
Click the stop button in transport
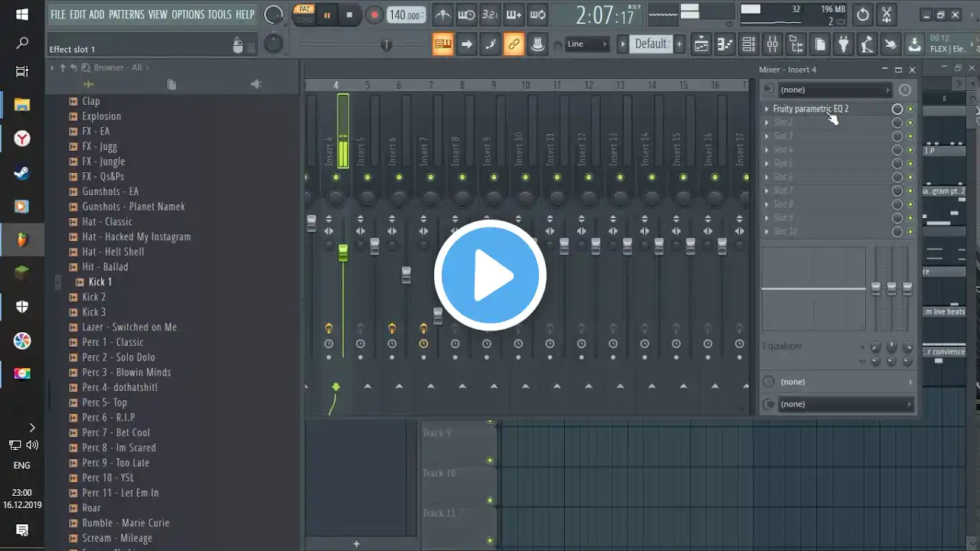(350, 15)
